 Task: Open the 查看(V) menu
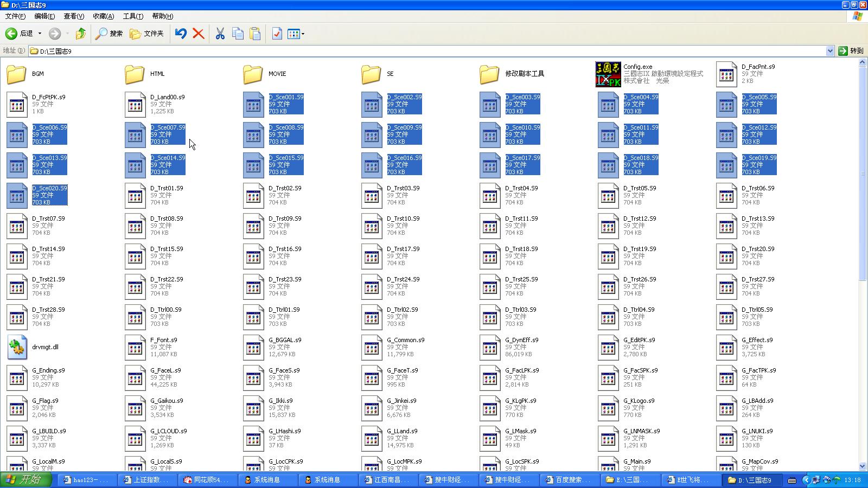coord(74,16)
